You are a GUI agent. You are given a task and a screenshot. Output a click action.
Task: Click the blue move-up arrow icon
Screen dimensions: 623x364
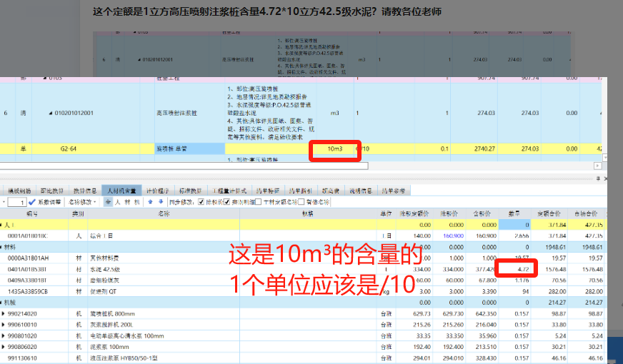click(x=150, y=202)
